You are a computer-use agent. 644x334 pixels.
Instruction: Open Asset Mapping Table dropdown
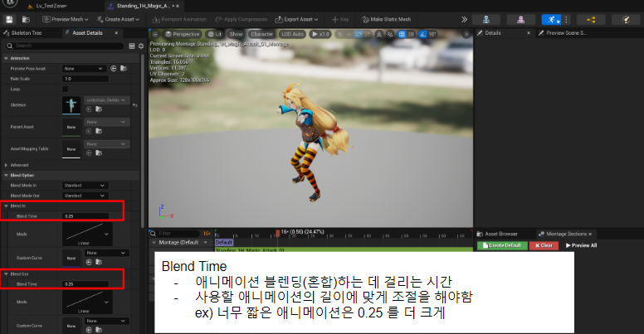[x=107, y=144]
